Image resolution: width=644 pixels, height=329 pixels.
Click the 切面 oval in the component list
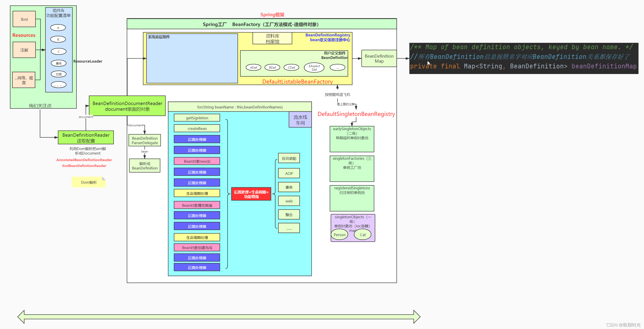point(59,74)
